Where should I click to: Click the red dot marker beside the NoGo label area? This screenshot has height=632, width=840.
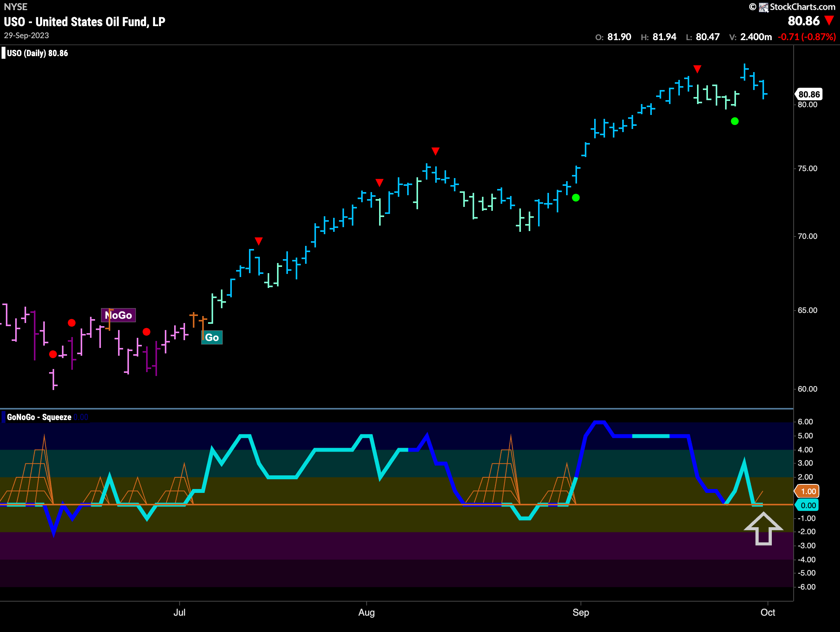(72, 323)
